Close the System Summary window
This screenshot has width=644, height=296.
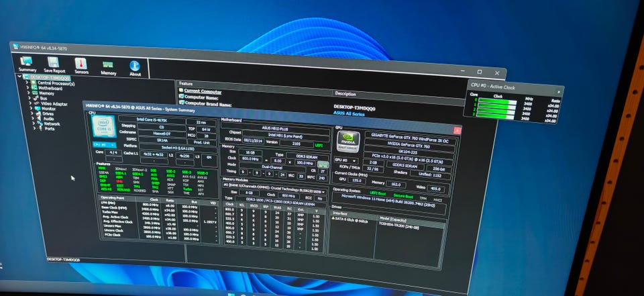pos(457,130)
